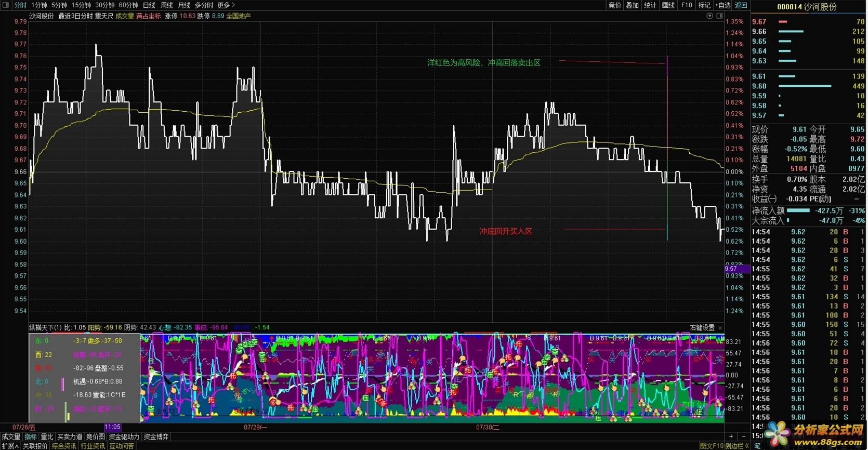Select the 成交量 bottom tab
This screenshot has width=868, height=450.
click(x=11, y=437)
